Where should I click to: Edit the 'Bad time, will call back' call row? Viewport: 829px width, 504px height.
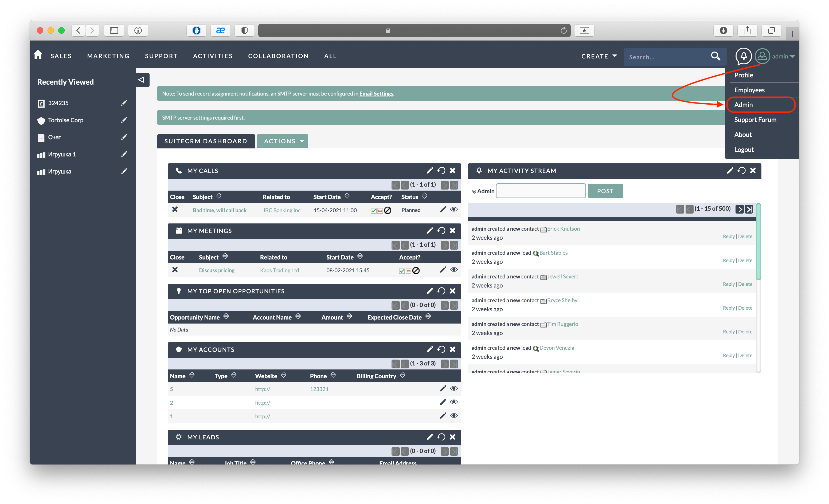(x=443, y=209)
